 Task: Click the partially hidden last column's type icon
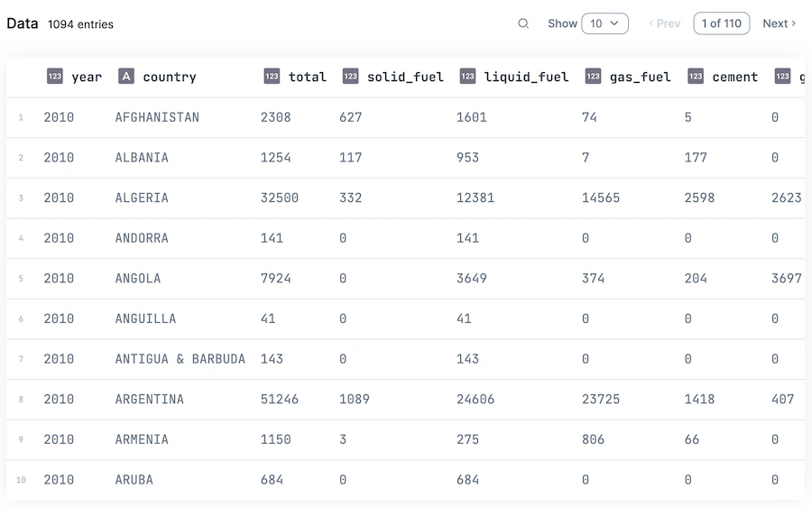pyautogui.click(x=782, y=76)
